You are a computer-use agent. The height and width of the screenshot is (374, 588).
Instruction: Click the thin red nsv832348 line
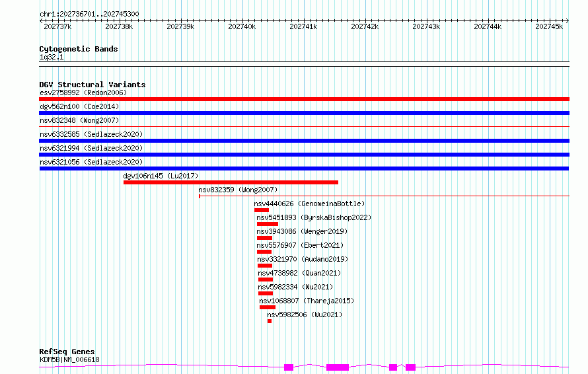pos(304,127)
